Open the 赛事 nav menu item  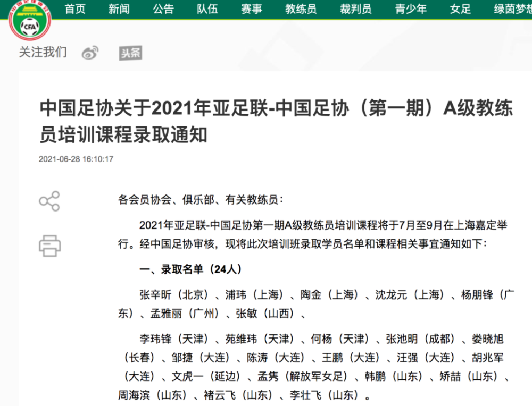tap(252, 9)
